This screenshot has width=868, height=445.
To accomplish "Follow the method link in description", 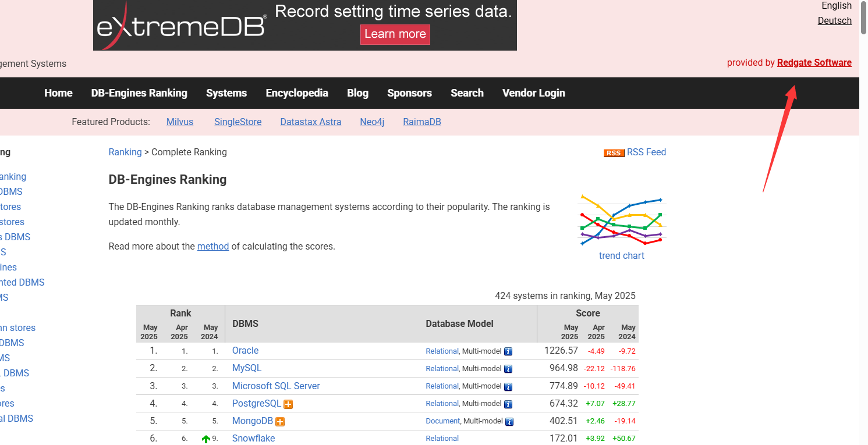I will [x=213, y=247].
